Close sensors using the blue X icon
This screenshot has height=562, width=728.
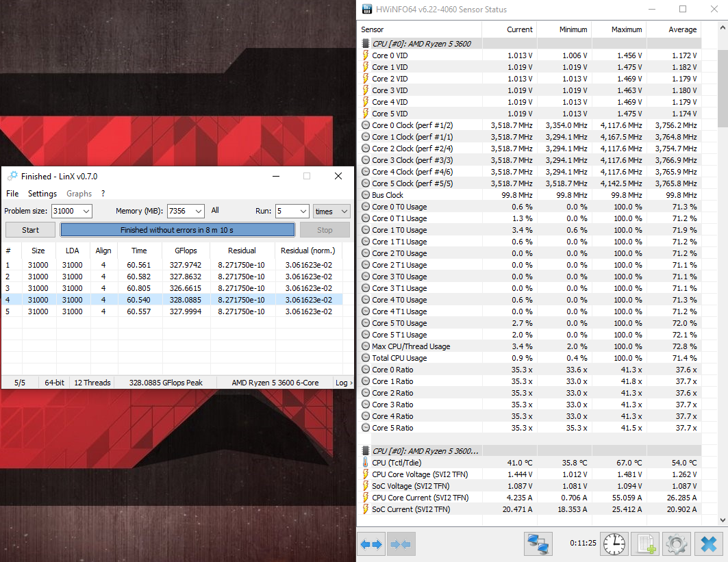pos(706,544)
